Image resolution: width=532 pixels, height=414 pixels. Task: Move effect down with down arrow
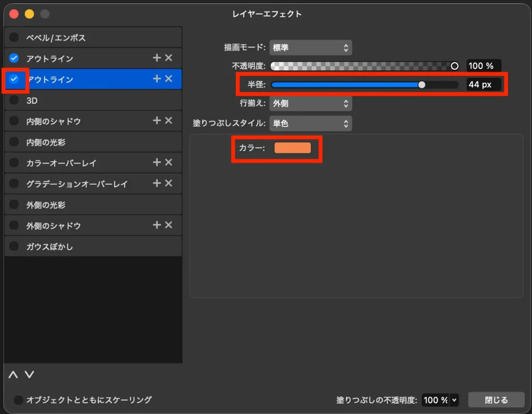(30, 374)
